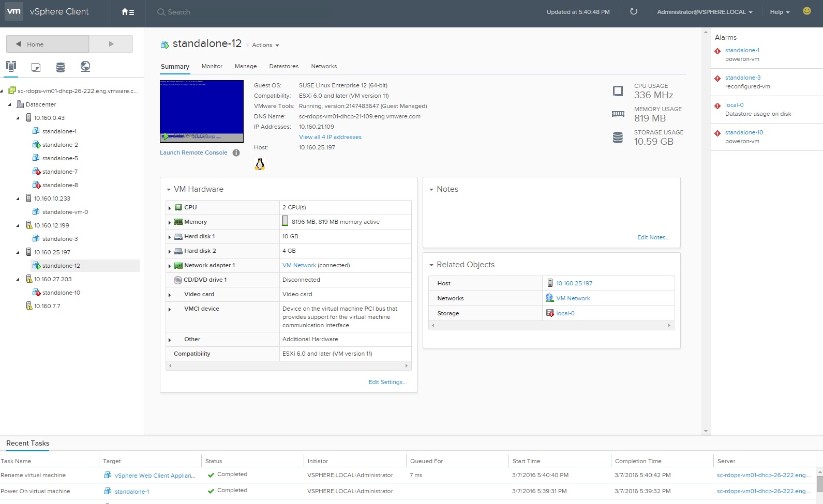The height and width of the screenshot is (504, 823).
Task: Click the smiley feedback icon
Action: click(x=807, y=11)
